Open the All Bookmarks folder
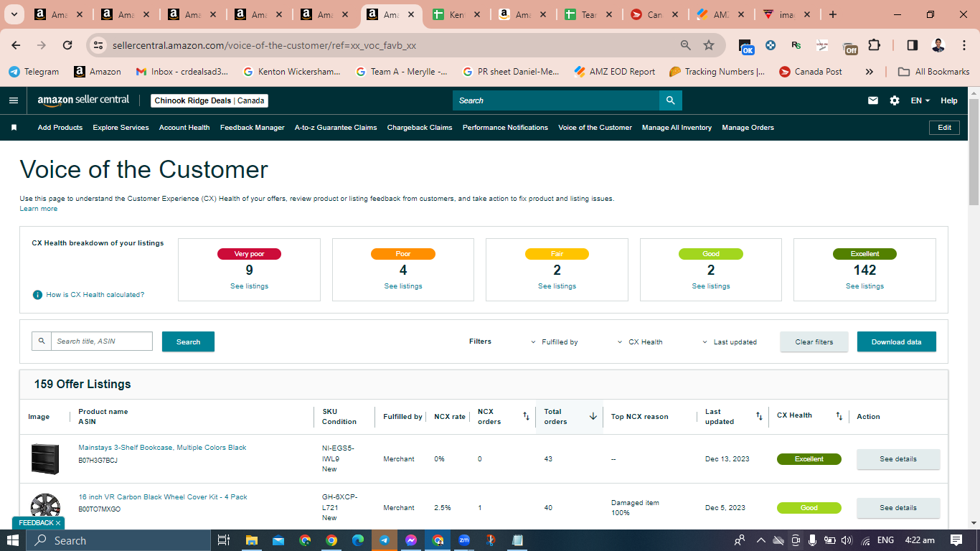Viewport: 980px width, 551px height. pos(934,72)
